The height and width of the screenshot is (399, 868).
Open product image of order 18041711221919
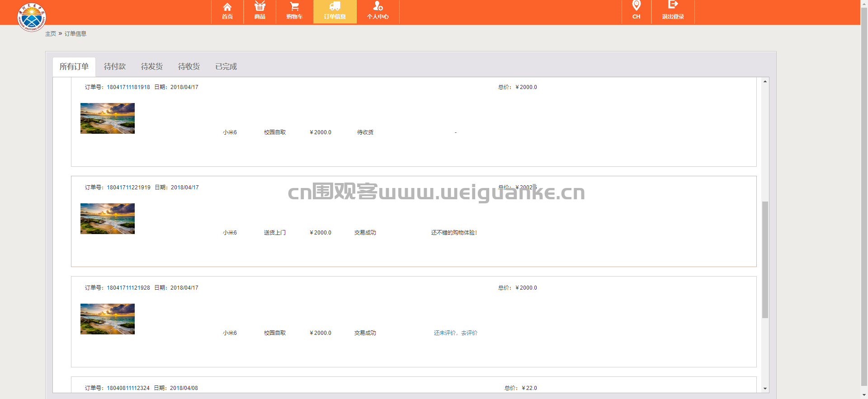point(108,219)
